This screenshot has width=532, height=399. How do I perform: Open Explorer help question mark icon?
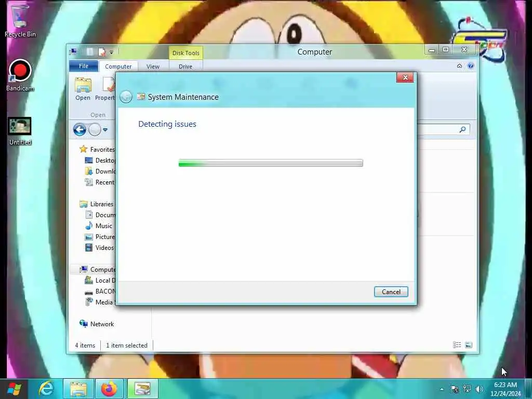[471, 66]
